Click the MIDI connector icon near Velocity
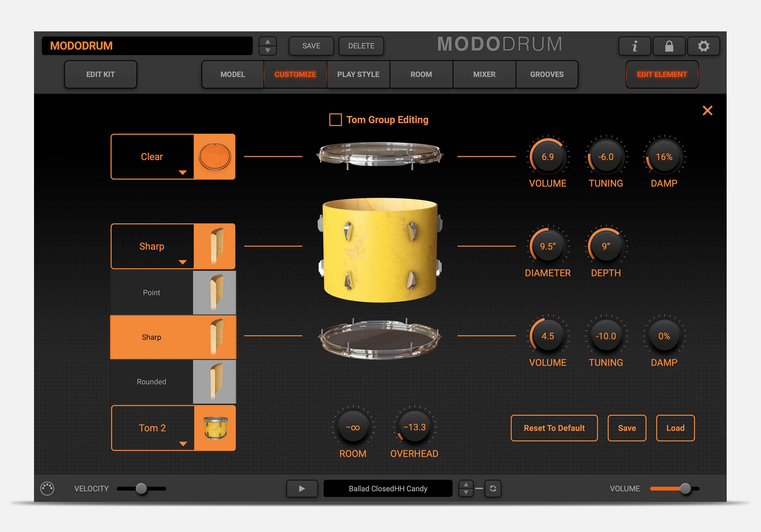 [47, 488]
